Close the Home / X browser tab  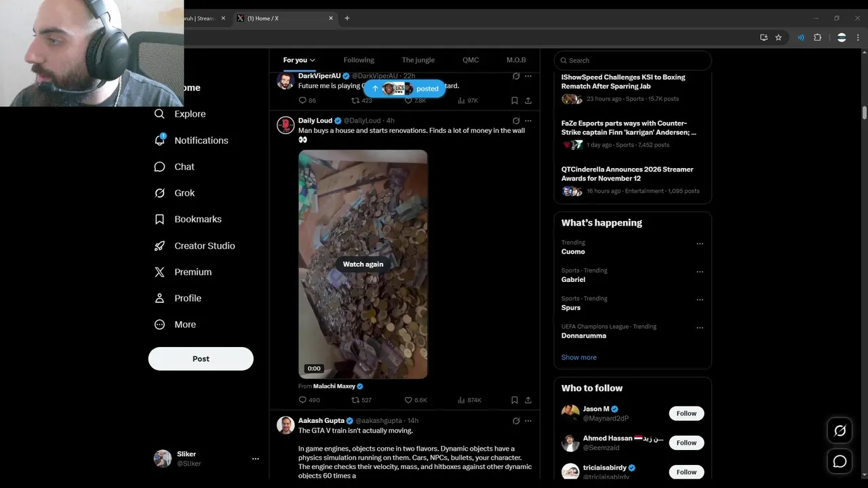331,18
